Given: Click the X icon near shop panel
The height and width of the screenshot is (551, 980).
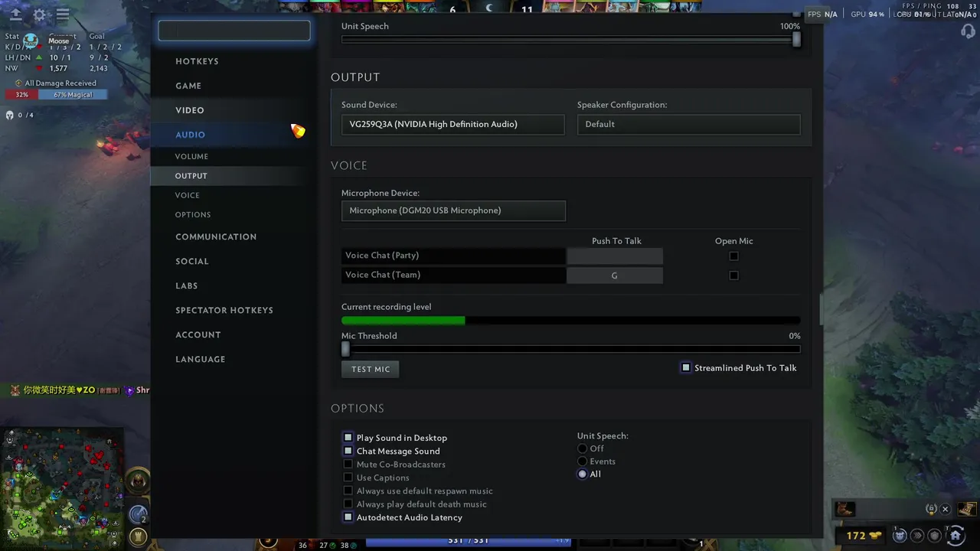Looking at the screenshot, I should pyautogui.click(x=945, y=509).
